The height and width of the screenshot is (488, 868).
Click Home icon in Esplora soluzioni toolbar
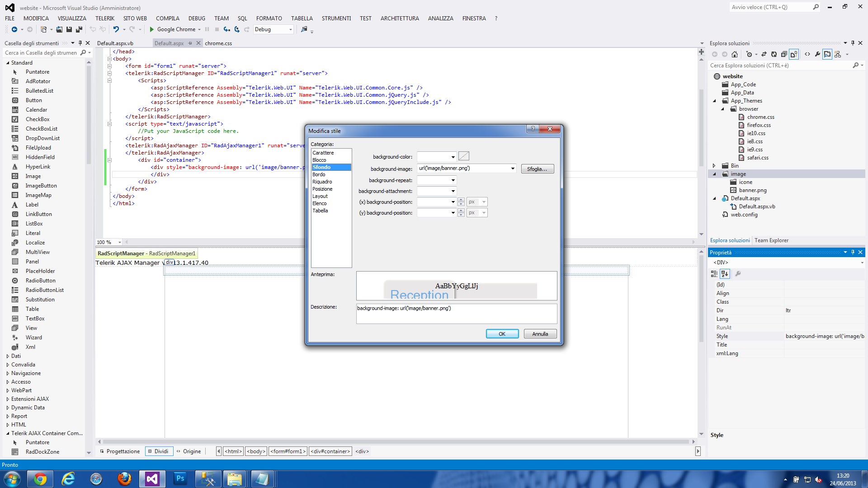click(735, 54)
